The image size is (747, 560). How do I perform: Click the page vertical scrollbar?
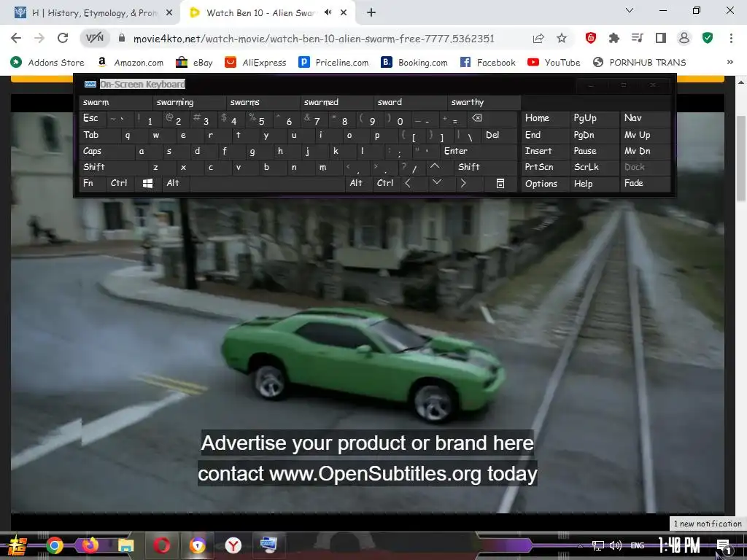point(741,157)
